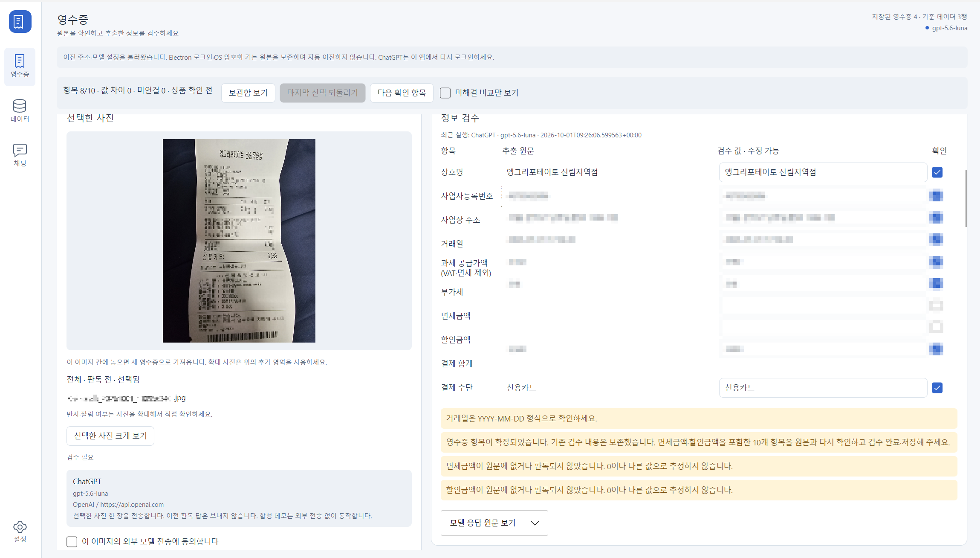980x558 pixels.
Task: Click the blue receipt app logo
Action: (x=20, y=21)
